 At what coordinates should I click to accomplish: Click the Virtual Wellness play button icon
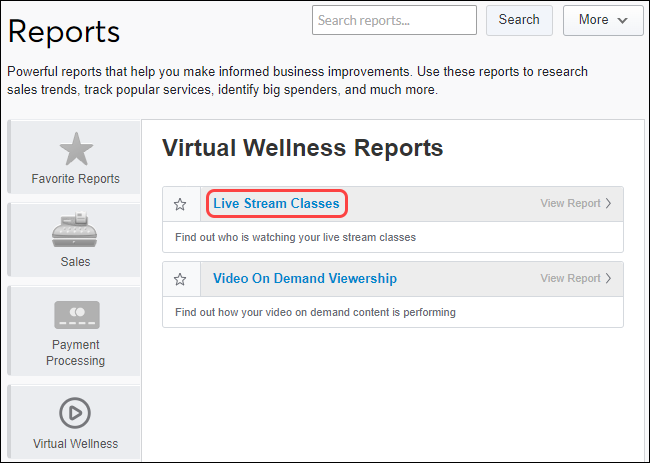75,412
